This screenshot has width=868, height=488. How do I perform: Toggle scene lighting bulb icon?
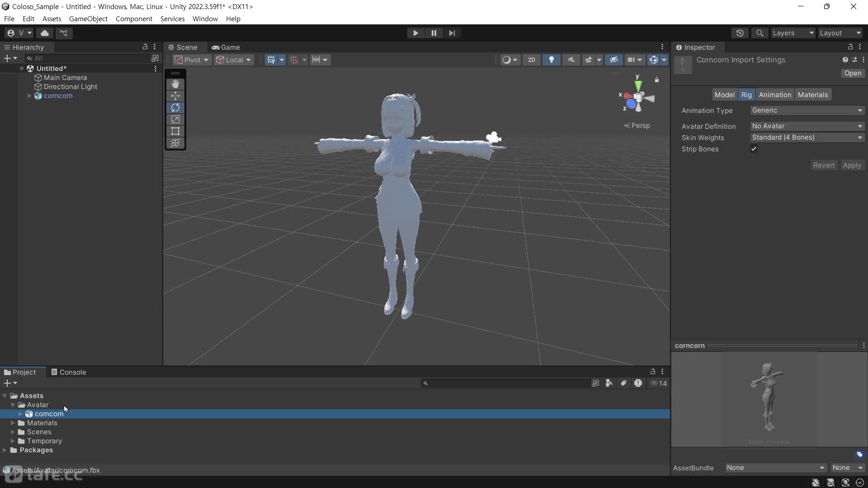click(x=551, y=60)
